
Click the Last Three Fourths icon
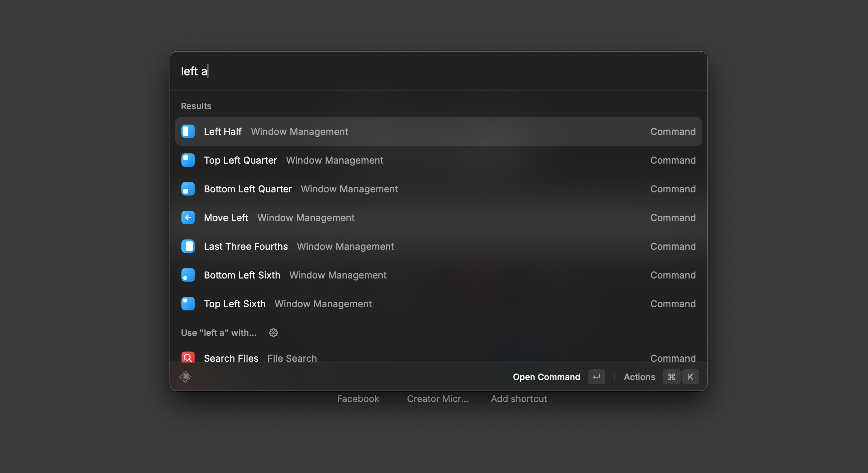click(188, 246)
